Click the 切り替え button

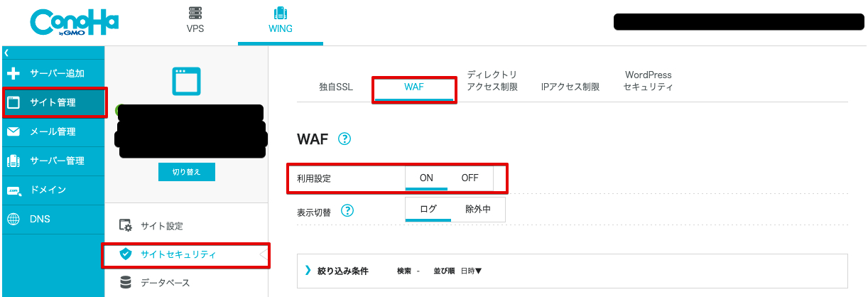click(x=186, y=172)
